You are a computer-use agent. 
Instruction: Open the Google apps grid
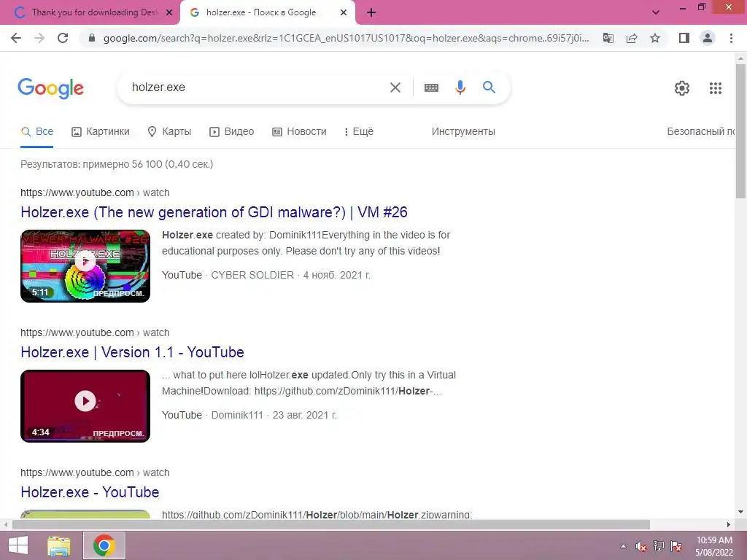click(x=715, y=88)
